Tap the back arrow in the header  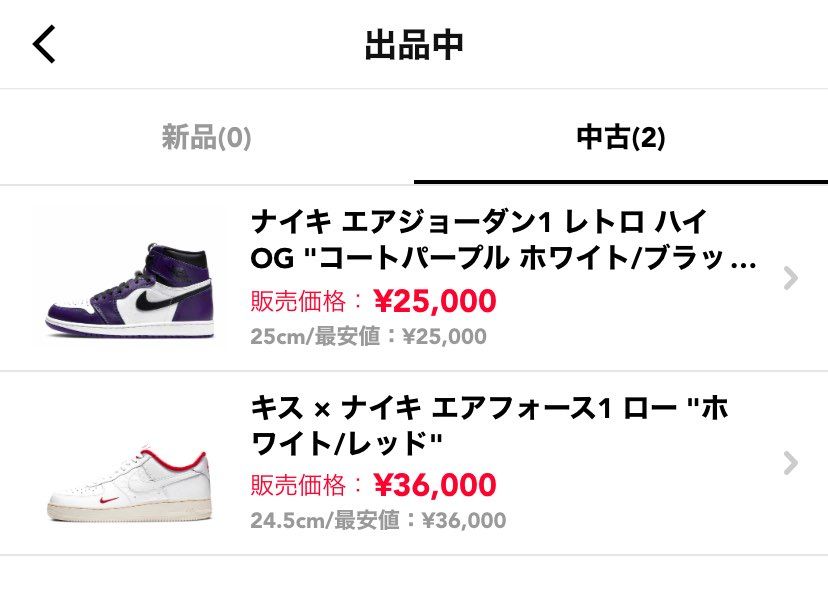44,45
